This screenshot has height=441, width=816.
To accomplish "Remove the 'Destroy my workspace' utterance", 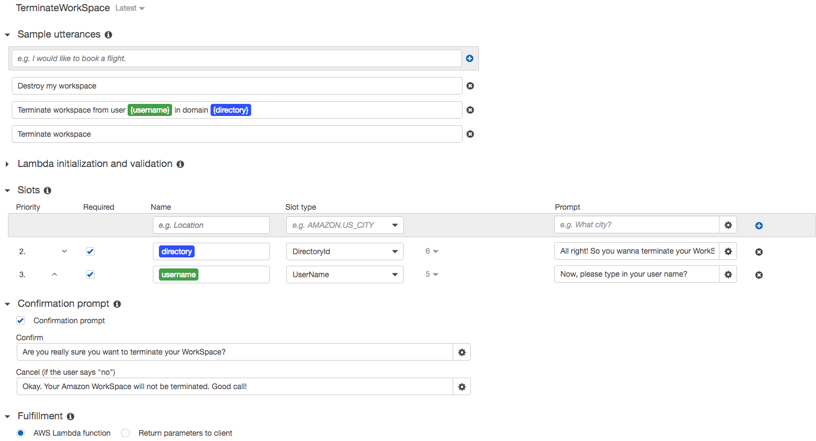I will [x=470, y=86].
